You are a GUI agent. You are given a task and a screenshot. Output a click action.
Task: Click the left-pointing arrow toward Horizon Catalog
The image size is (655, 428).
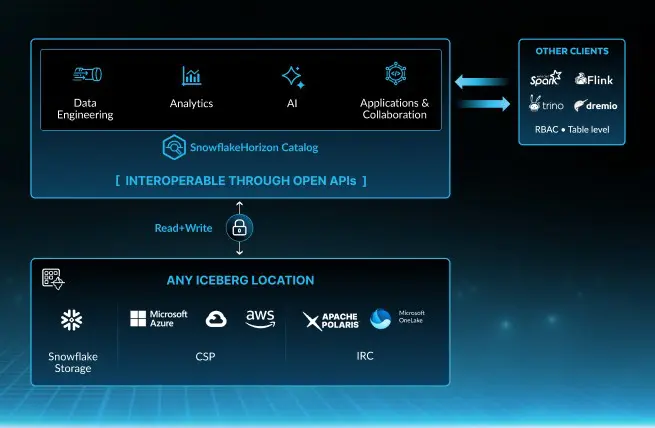click(480, 80)
